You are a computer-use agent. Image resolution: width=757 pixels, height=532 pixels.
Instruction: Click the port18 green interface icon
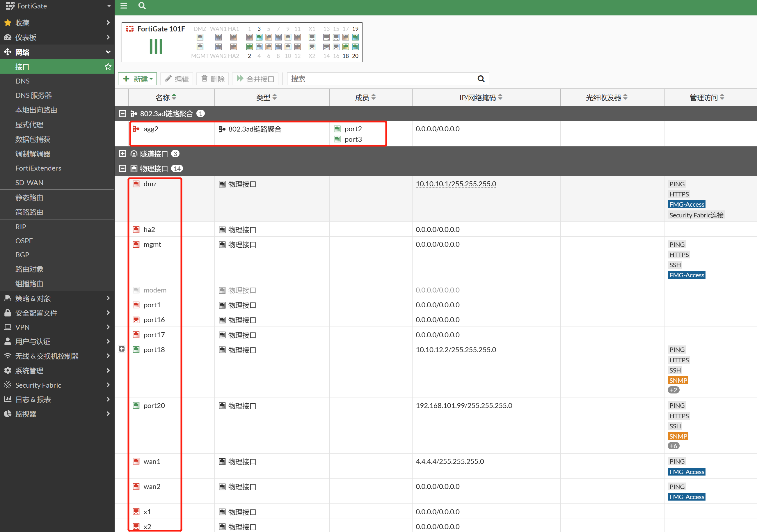tap(136, 350)
